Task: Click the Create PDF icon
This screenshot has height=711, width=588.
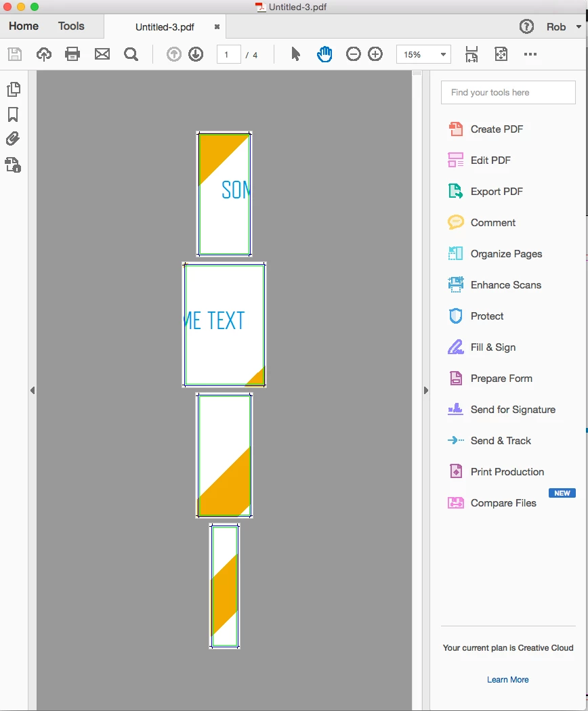Action: click(455, 129)
